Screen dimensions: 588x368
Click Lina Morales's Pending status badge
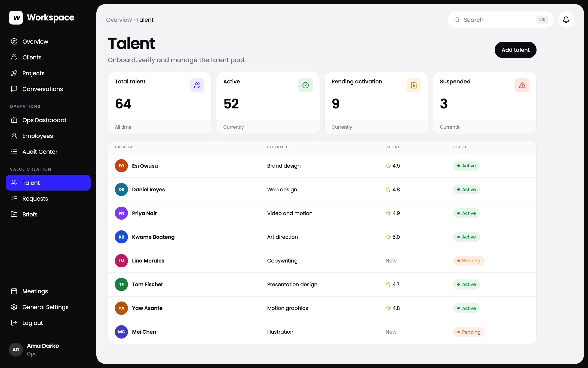(469, 261)
